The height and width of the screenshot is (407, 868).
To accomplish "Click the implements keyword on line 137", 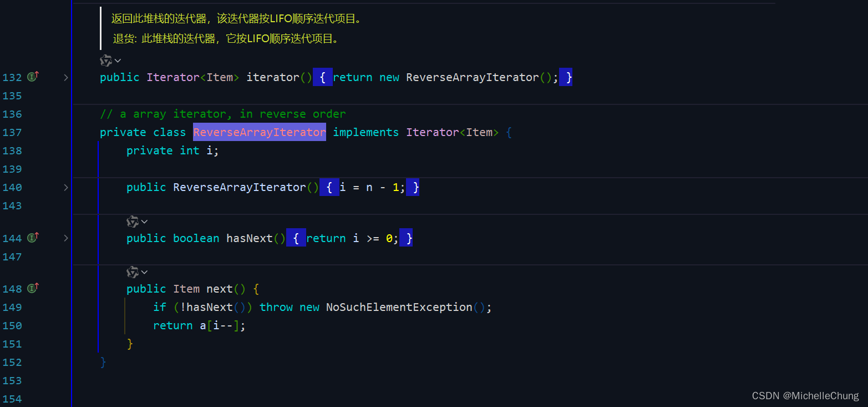I will 366,132.
